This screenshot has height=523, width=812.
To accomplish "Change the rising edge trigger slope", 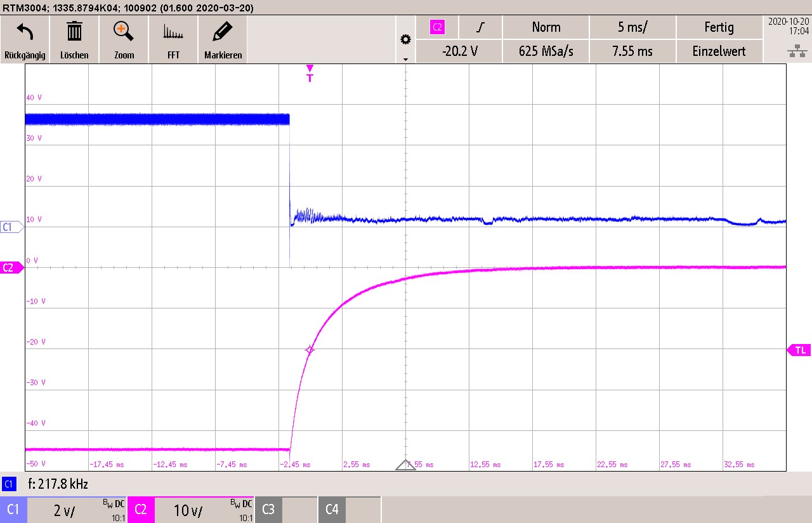I will (x=481, y=27).
